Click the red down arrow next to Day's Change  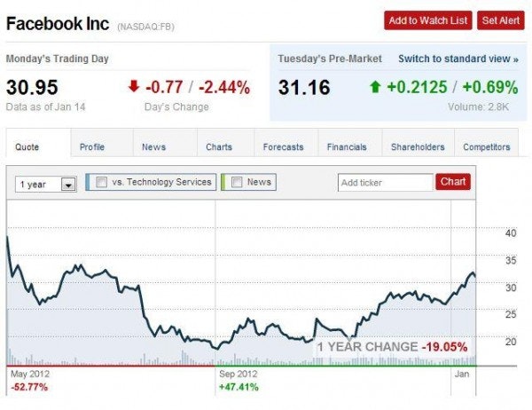(x=134, y=86)
